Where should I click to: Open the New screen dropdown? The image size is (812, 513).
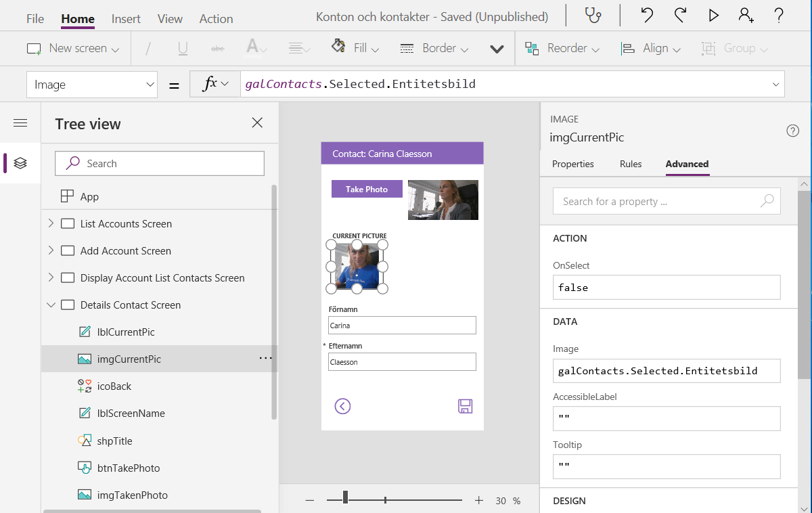72,48
